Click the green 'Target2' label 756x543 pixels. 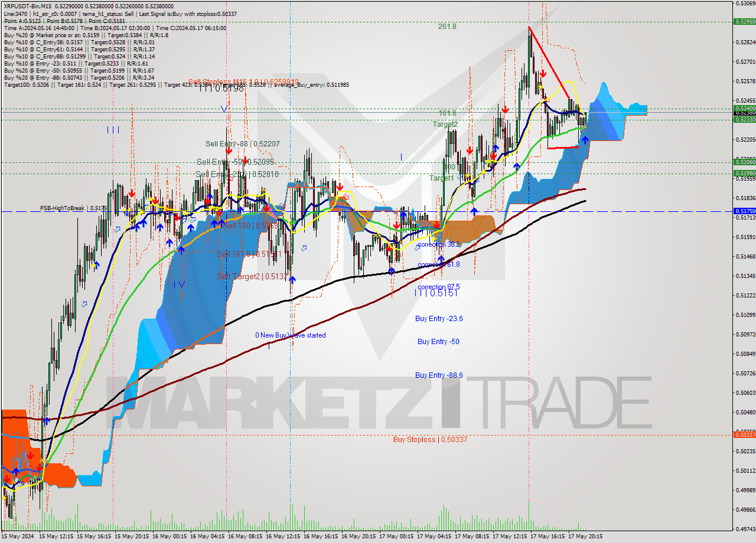coord(445,125)
